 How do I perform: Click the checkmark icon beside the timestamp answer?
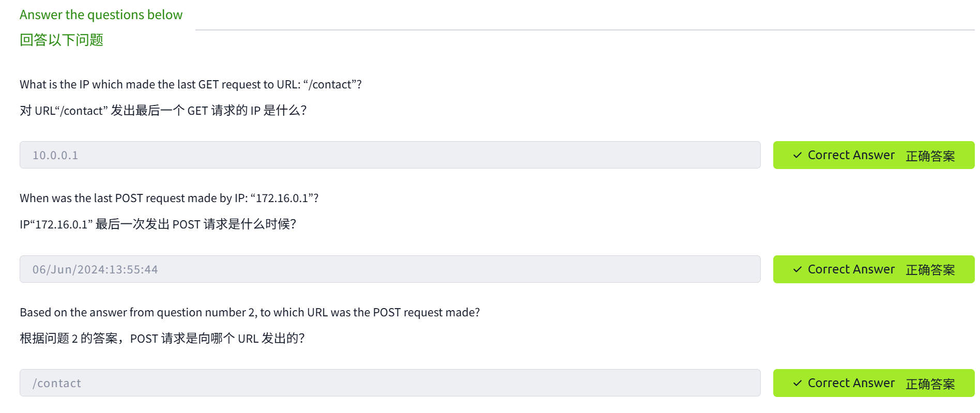[x=797, y=269]
